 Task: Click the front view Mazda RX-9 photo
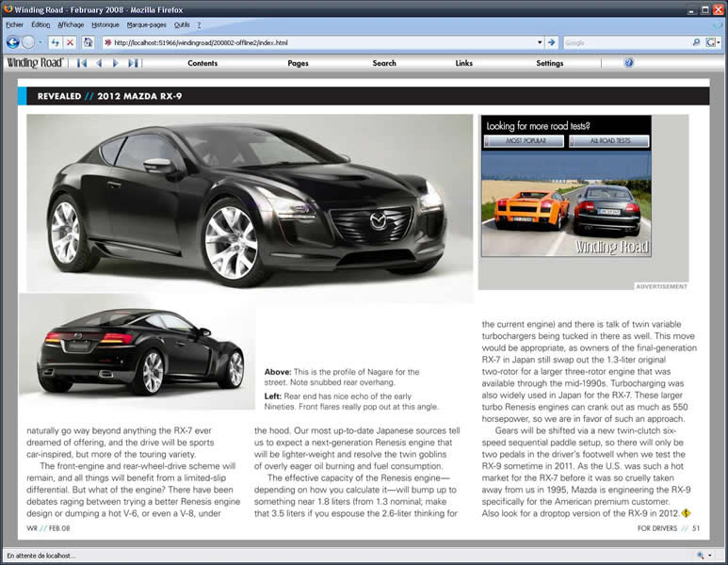(x=250, y=202)
